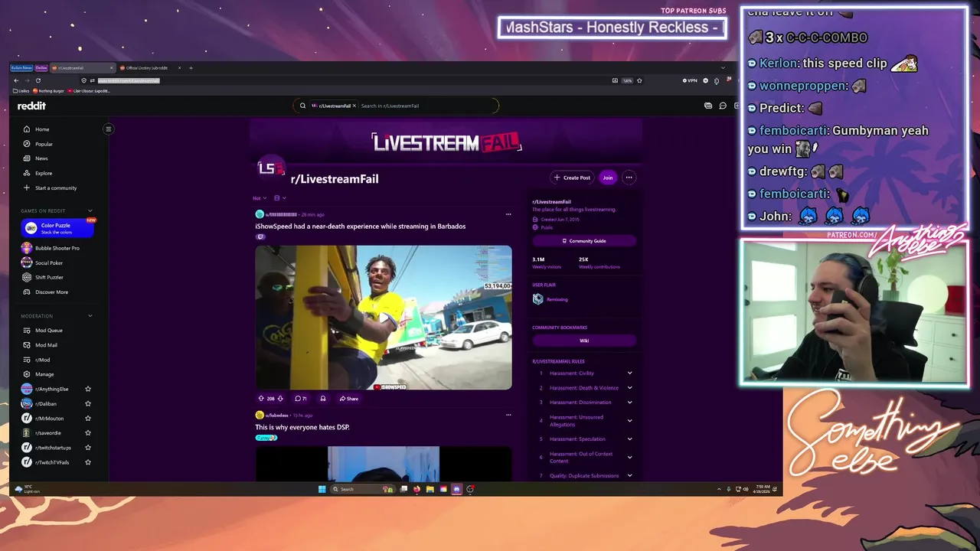
Task: Open the Hot sort dropdown
Action: click(x=260, y=198)
